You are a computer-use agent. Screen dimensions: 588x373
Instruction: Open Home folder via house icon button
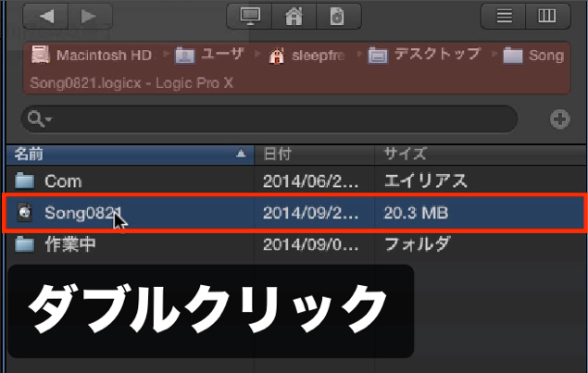point(294,16)
